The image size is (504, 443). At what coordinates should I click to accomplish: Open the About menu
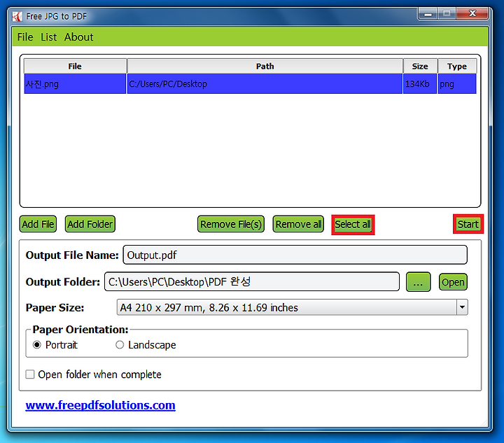click(x=78, y=37)
